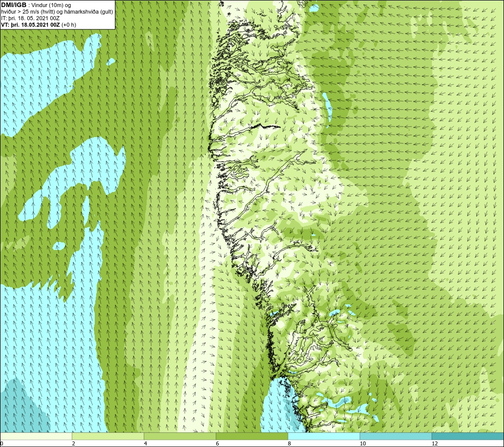Click the 'VT: þri. 18.05.2021 00Z' valid time line
This screenshot has height=447, width=504.
coord(31,25)
